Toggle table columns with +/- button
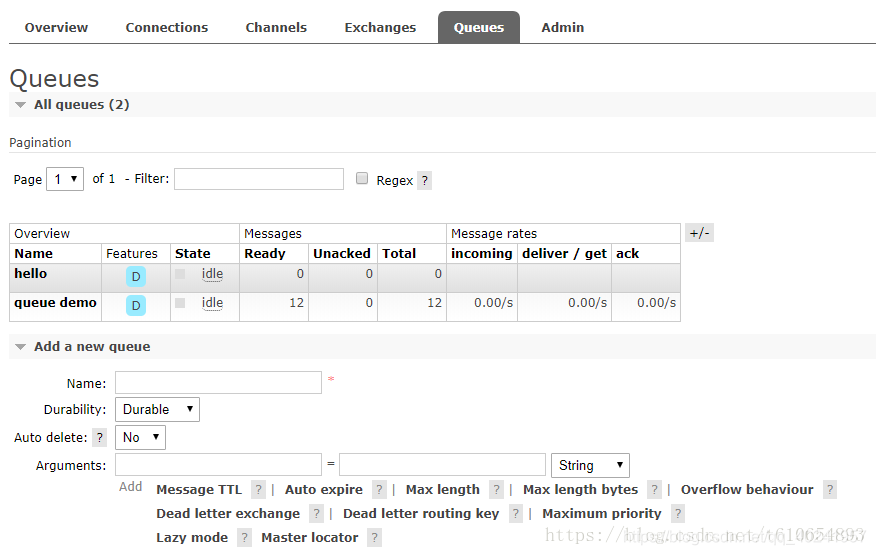The width and height of the screenshot is (876, 555). [699, 233]
